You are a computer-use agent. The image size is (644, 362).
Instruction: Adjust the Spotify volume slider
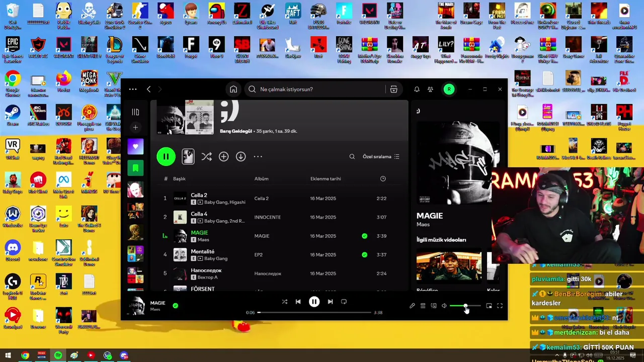(x=465, y=306)
